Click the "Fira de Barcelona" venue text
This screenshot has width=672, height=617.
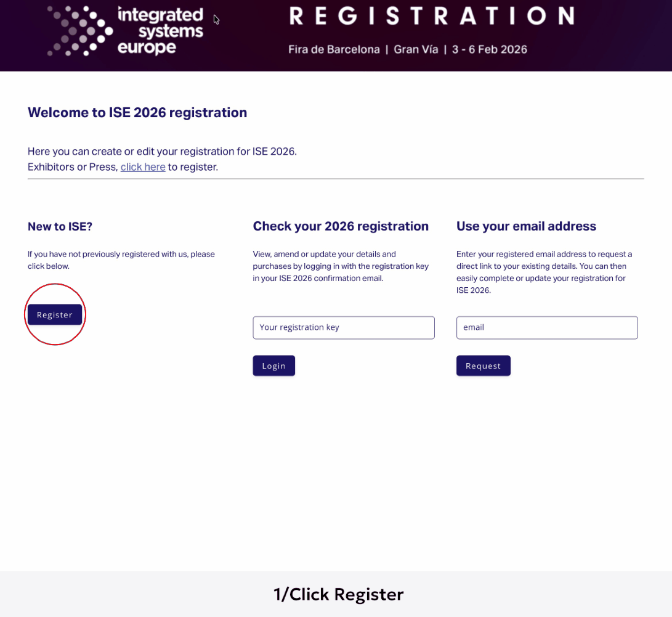click(x=334, y=49)
